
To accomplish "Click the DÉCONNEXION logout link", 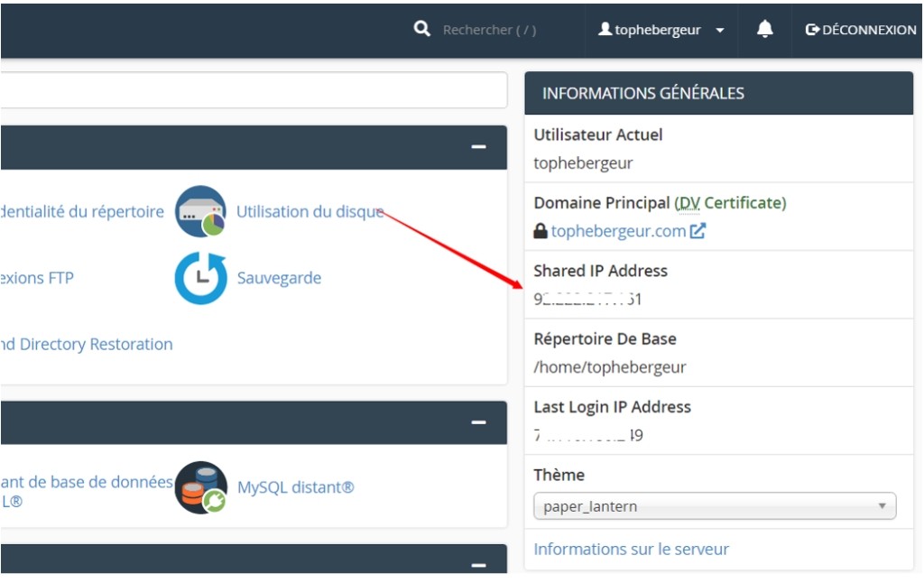I will click(x=860, y=30).
